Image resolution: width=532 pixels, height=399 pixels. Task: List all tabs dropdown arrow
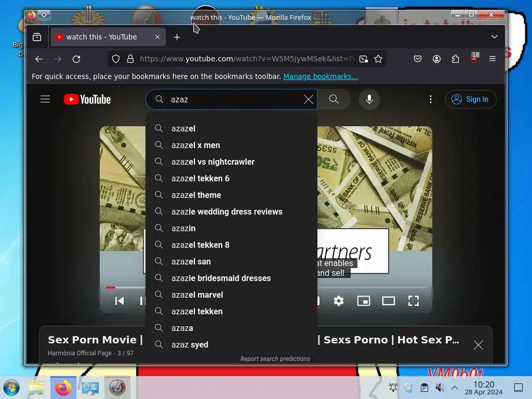495,37
